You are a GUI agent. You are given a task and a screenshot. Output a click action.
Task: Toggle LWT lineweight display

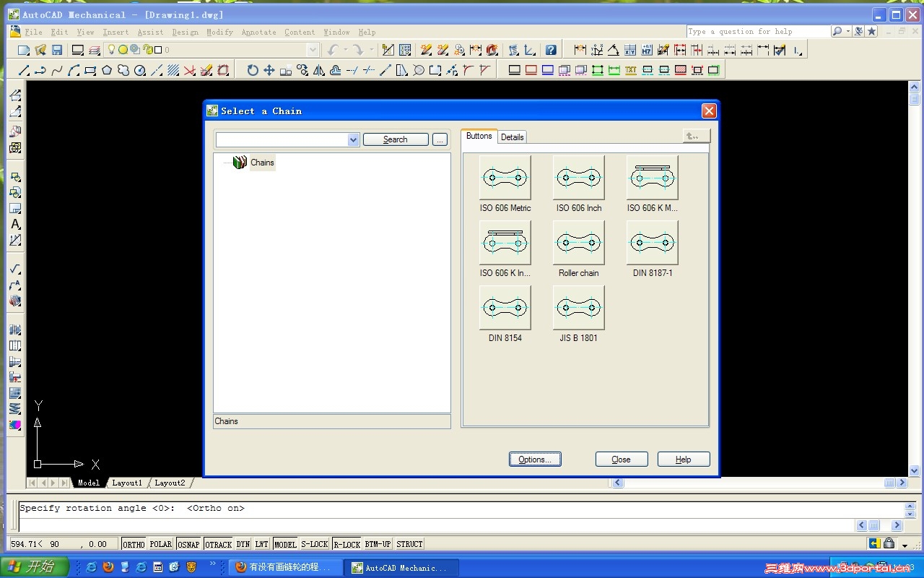(x=261, y=544)
